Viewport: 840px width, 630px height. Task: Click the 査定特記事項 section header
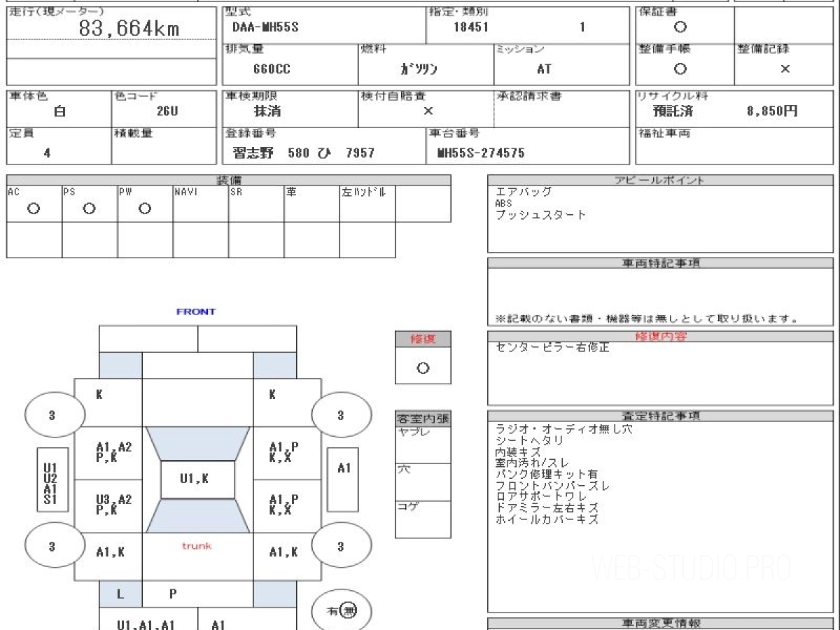661,415
